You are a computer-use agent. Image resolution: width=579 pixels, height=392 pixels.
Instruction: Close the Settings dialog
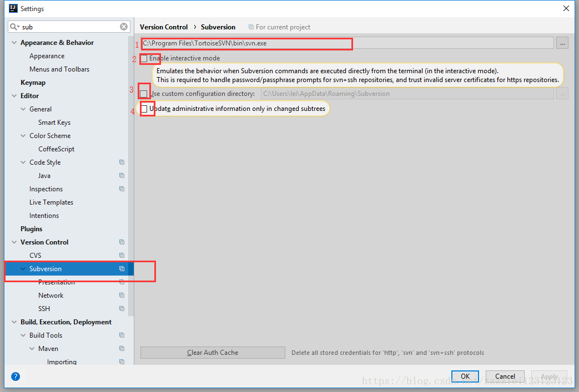click(x=566, y=8)
